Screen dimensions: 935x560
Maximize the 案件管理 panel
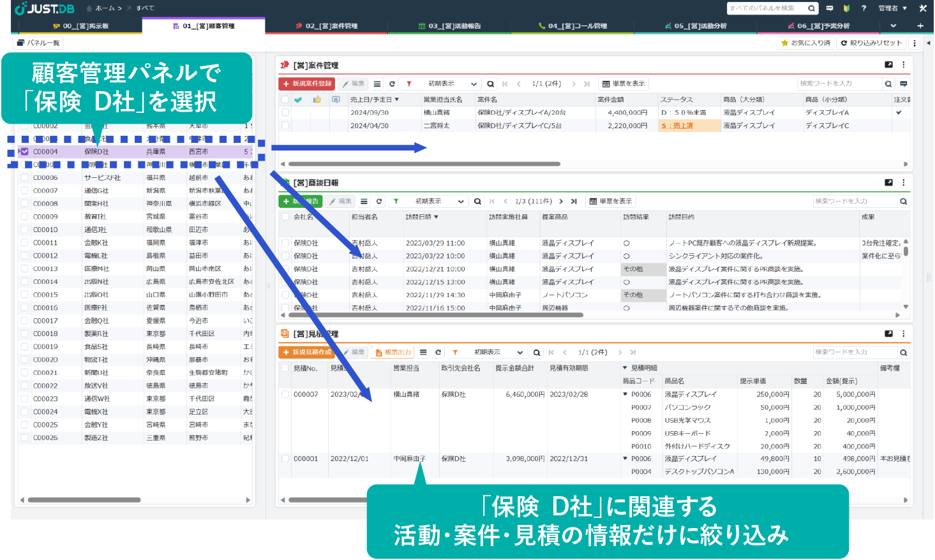click(888, 65)
